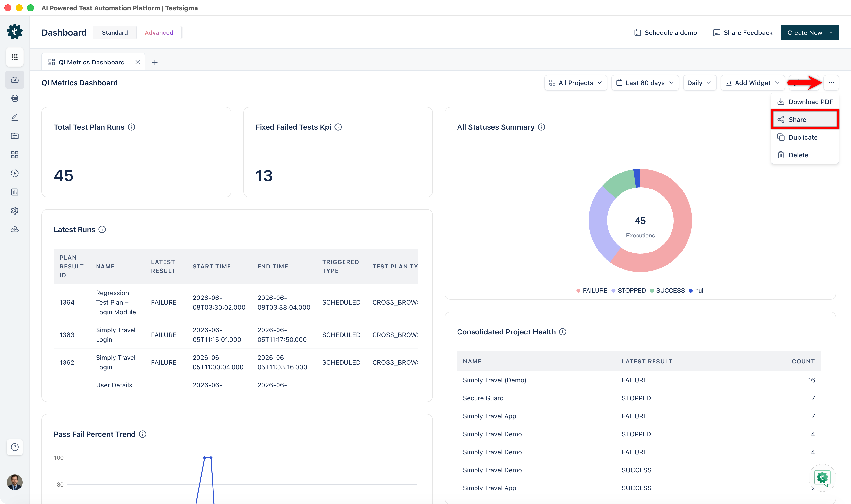Open the help question mark icon

pyautogui.click(x=15, y=447)
